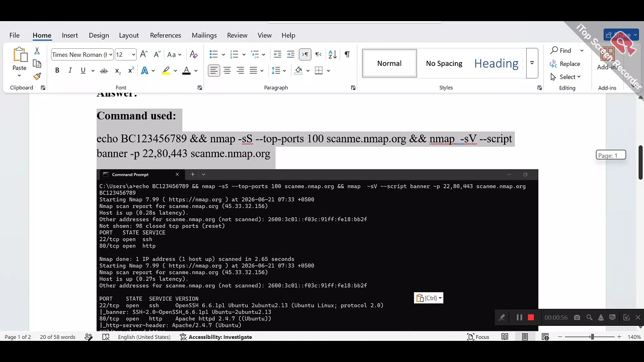This screenshot has width=644, height=362.
Task: Toggle Show/Hide paragraph marks
Action: tap(347, 54)
